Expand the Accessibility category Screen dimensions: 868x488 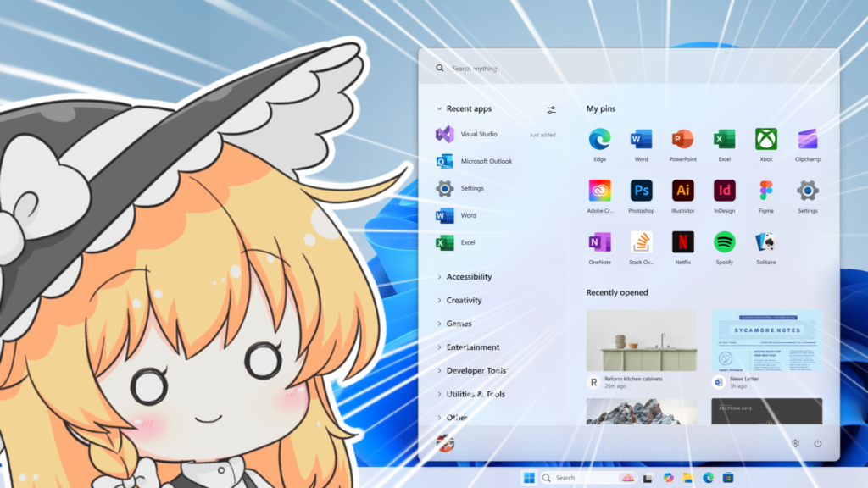tap(469, 277)
